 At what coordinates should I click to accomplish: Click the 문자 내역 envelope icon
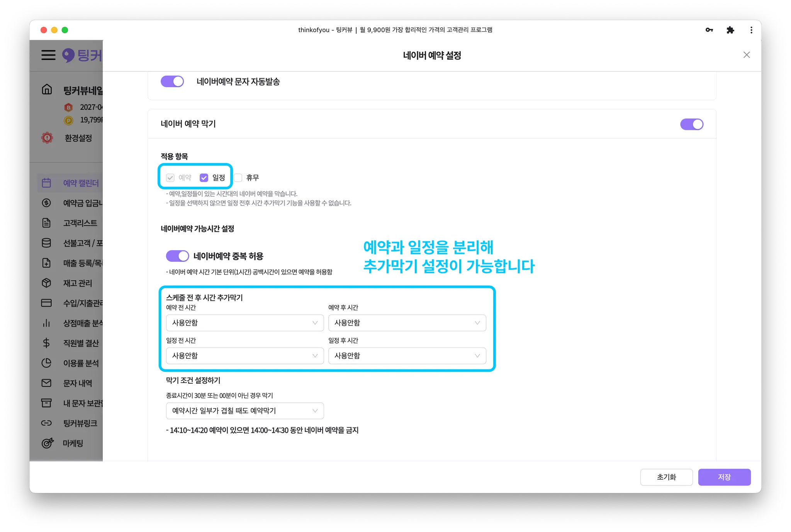tap(46, 383)
